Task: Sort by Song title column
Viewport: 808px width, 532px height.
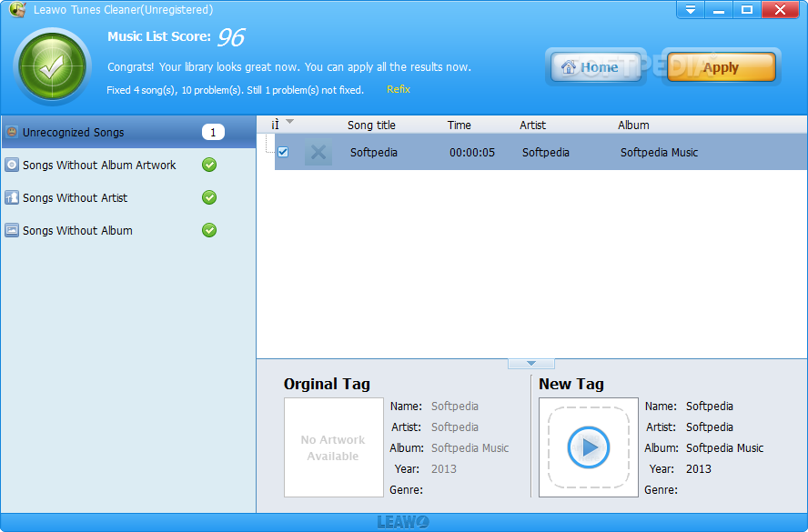Action: click(x=371, y=125)
